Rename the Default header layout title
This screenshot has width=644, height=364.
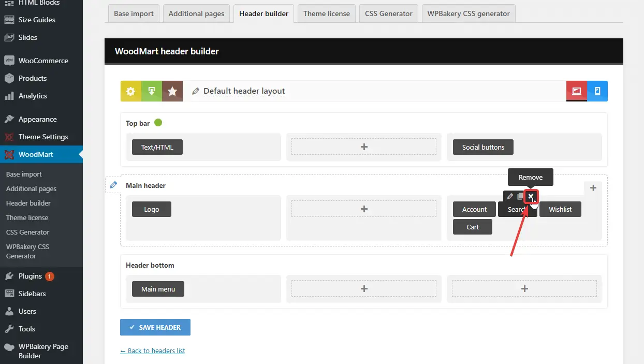point(244,91)
